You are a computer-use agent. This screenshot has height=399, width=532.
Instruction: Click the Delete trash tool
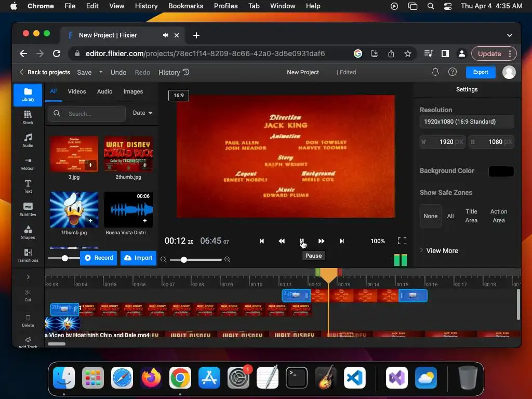tap(28, 321)
